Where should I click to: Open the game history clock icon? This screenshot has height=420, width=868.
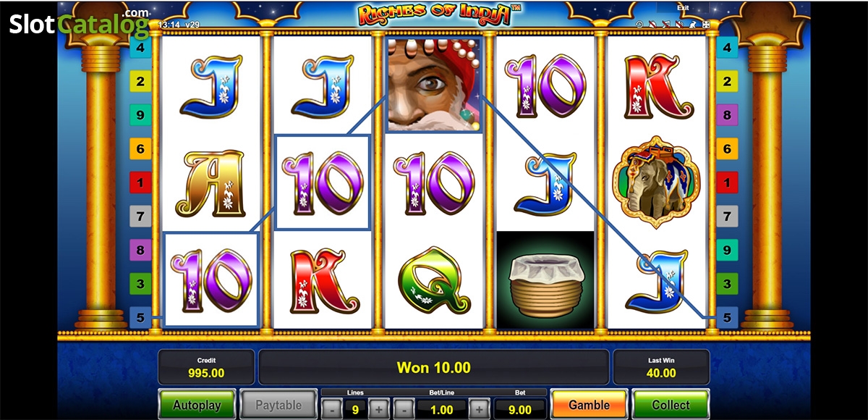[639, 25]
